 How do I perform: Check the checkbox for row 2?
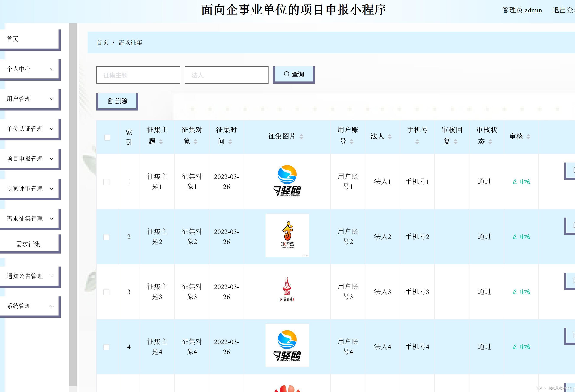click(106, 237)
